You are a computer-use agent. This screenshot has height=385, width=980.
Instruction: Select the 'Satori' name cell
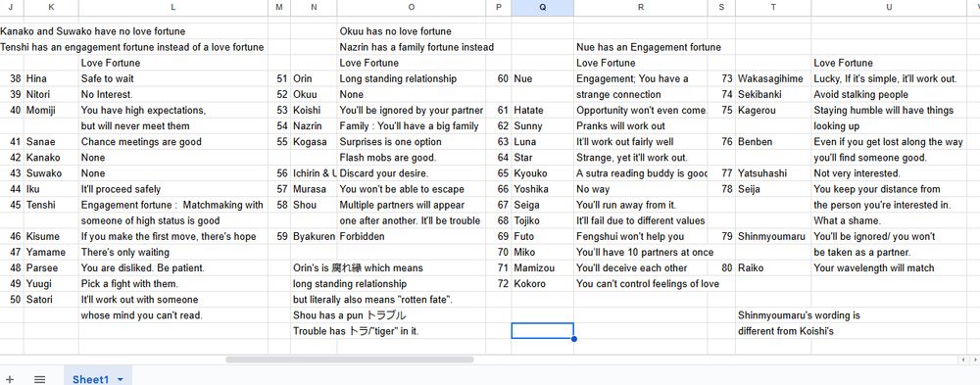tap(51, 300)
